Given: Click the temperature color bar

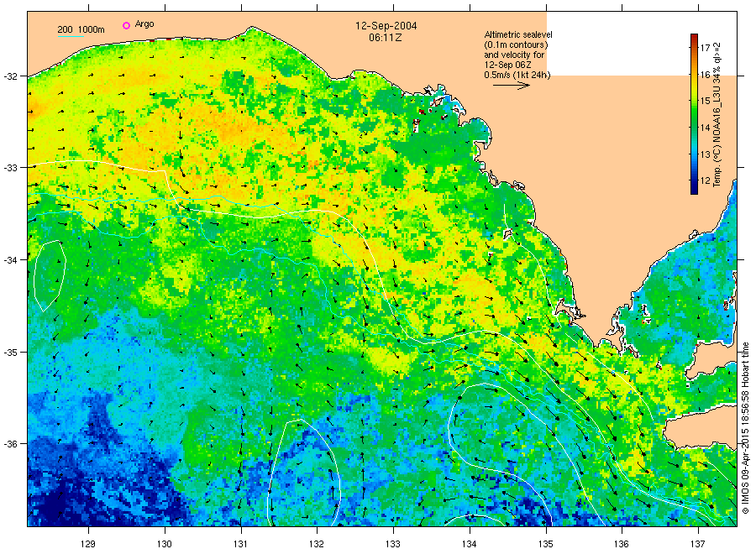Looking at the screenshot, I should tap(694, 114).
